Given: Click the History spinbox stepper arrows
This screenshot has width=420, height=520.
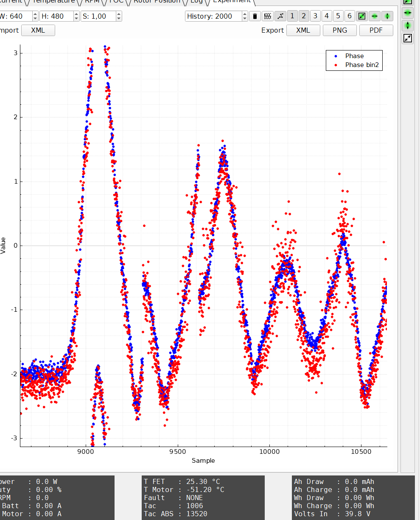Looking at the screenshot, I should pyautogui.click(x=245, y=16).
